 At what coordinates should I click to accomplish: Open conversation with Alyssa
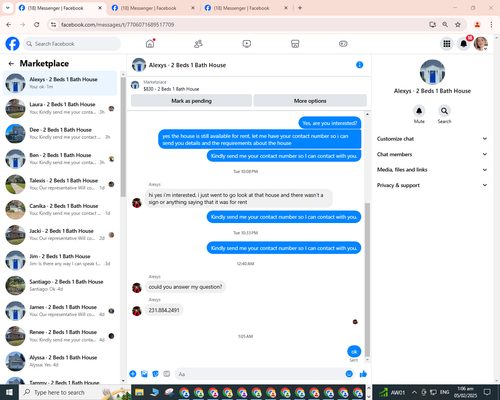tap(60, 361)
